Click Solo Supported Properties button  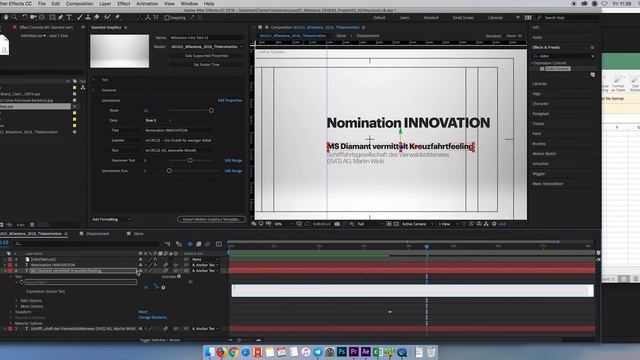[207, 56]
